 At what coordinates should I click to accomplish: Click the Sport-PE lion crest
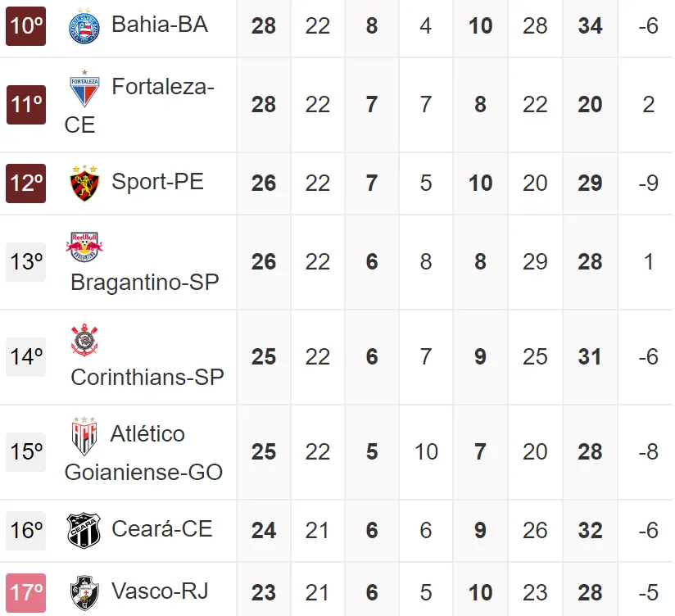84,183
